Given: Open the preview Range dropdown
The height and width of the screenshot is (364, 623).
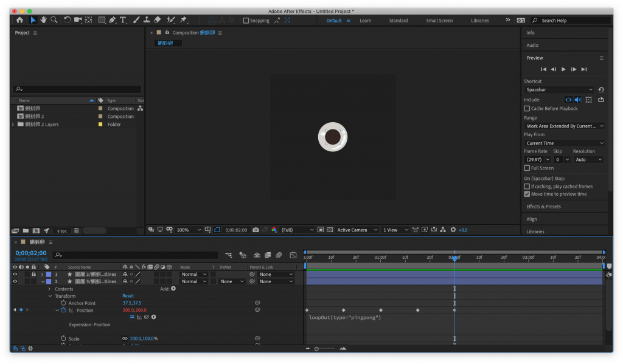Looking at the screenshot, I should point(564,126).
